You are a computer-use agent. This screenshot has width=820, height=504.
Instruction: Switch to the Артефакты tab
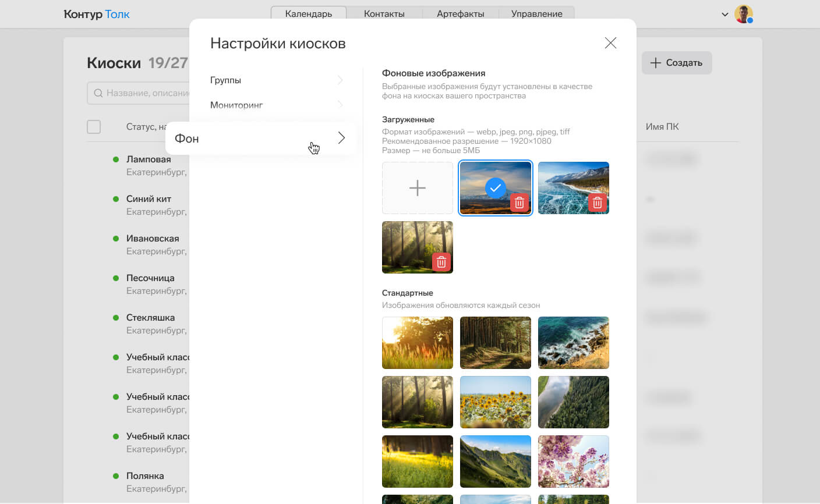(461, 13)
